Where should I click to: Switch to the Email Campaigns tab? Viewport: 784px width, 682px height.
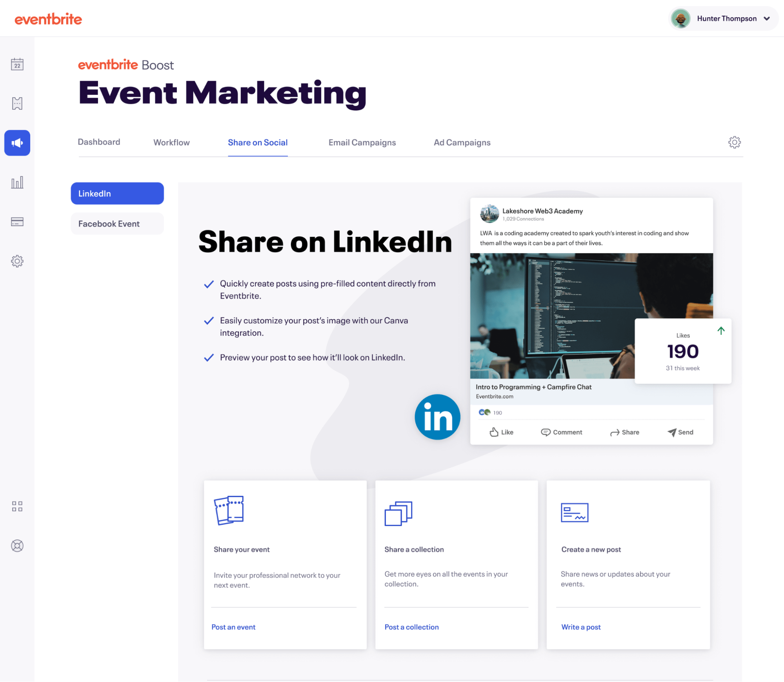(362, 142)
